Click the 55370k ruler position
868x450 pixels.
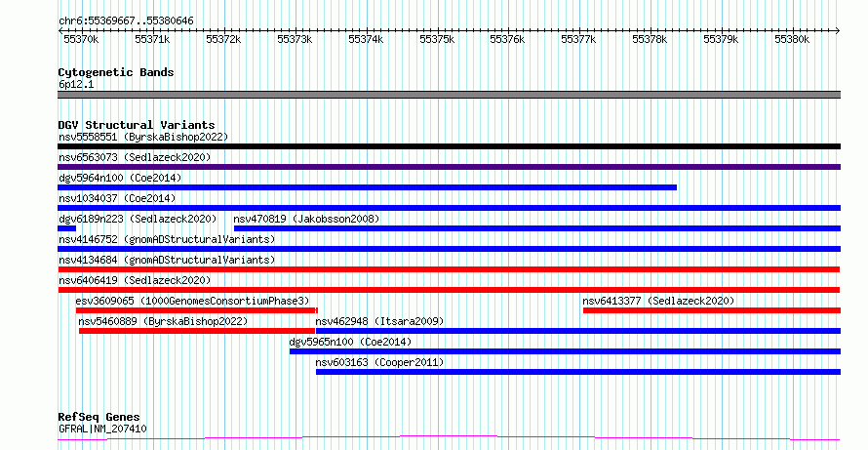(81, 39)
